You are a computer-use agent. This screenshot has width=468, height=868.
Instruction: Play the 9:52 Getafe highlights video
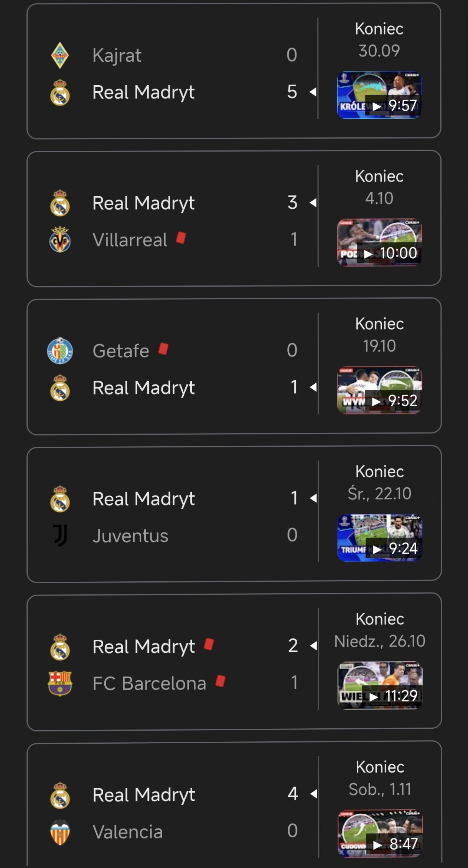(379, 390)
